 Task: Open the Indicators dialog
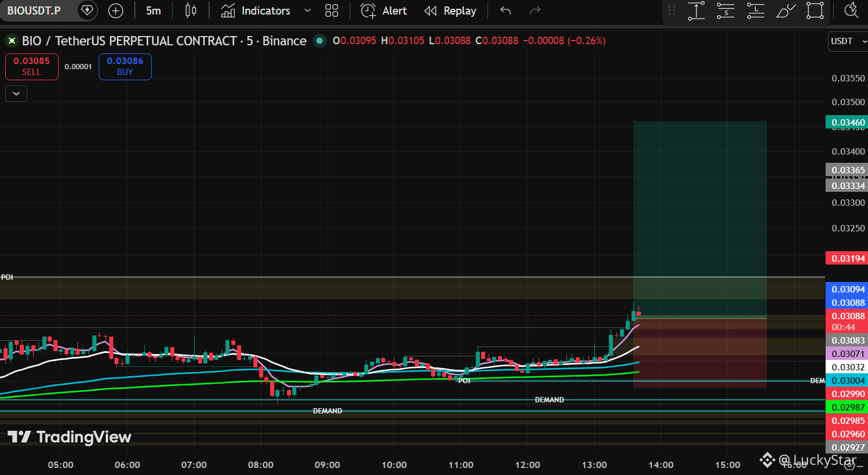pos(256,10)
